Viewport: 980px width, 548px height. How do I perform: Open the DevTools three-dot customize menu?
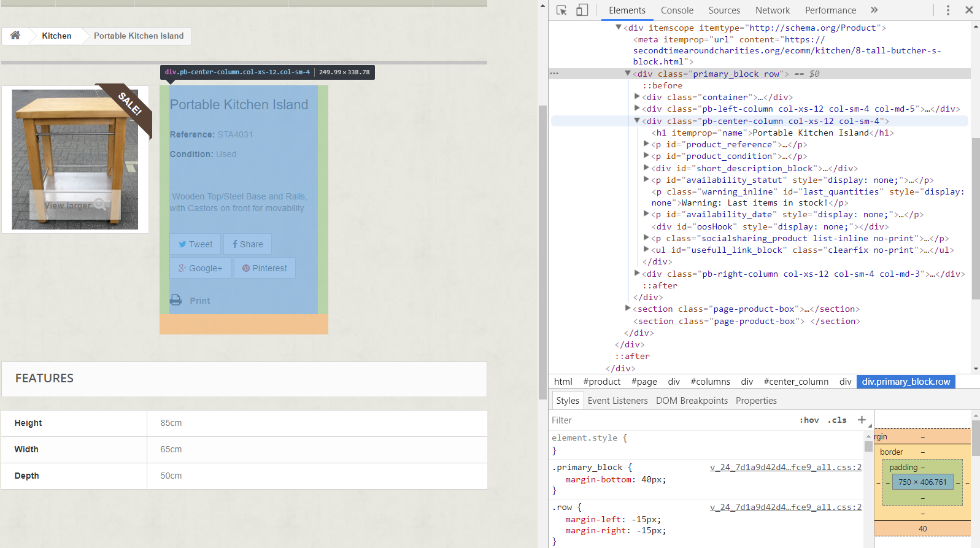click(947, 10)
